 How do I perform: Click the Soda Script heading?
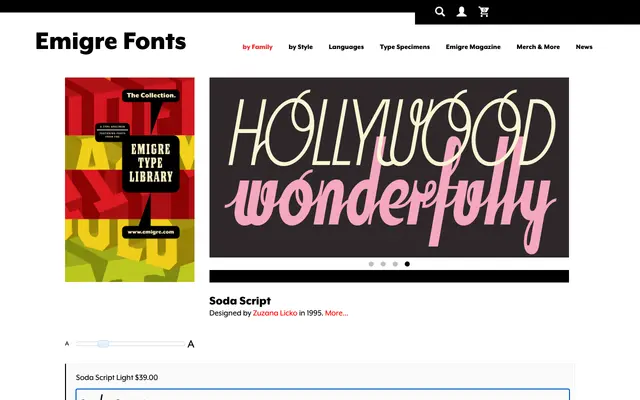(240, 301)
